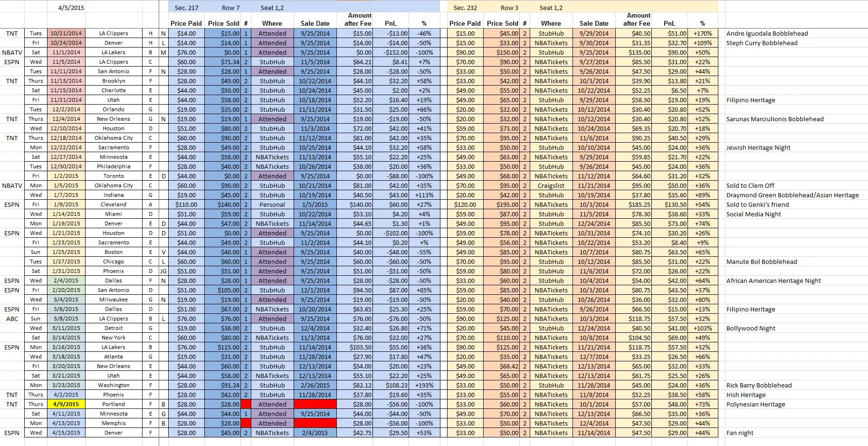
Task: Select the yellow 4/9/2015 date cell
Action: tap(66, 404)
